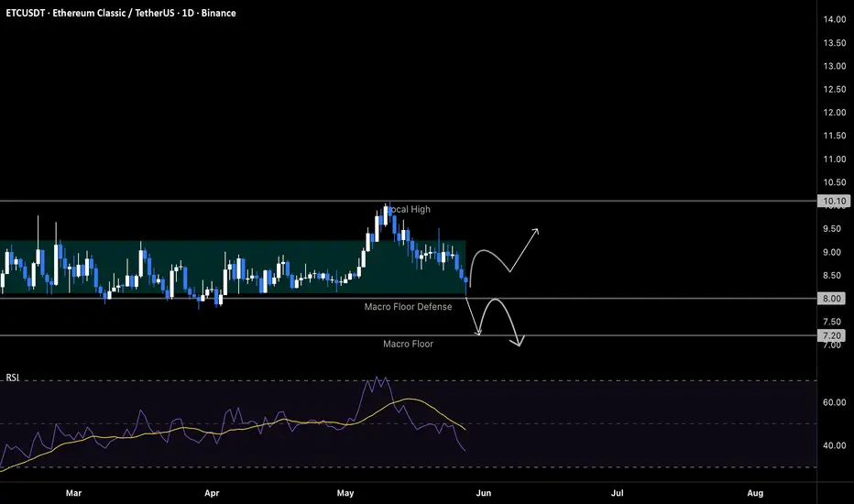This screenshot has width=854, height=504.
Task: Select the 10.10 price label
Action: click(834, 201)
